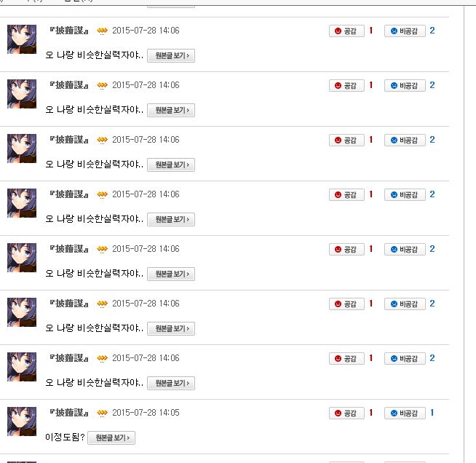Click the orange rank badge on the 14:05 comment
This screenshot has width=476, height=463.
pyautogui.click(x=103, y=413)
